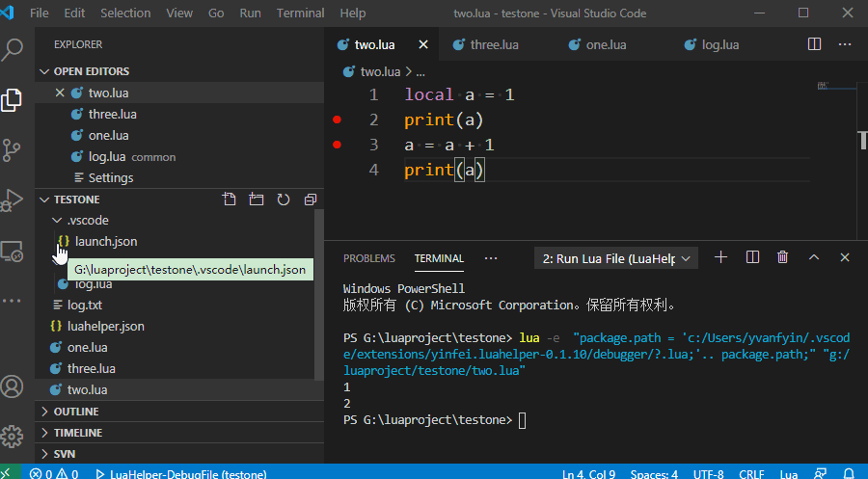868x479 pixels.
Task: Split the editor to the right
Action: [x=814, y=44]
